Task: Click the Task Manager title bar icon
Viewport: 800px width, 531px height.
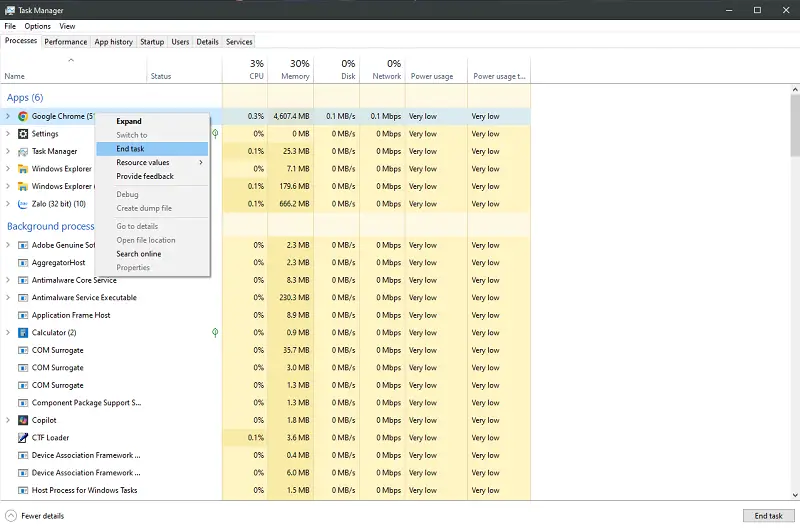Action: point(10,10)
